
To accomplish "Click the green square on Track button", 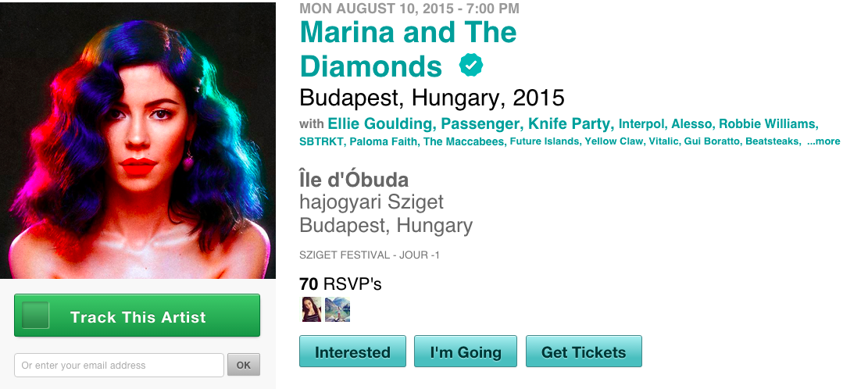I will 36,316.
